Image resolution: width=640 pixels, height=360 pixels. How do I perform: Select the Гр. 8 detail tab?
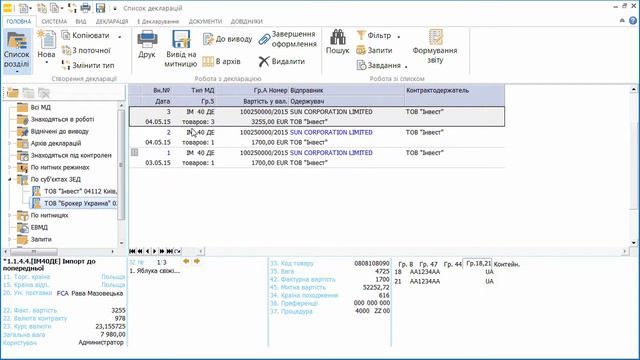pyautogui.click(x=406, y=264)
